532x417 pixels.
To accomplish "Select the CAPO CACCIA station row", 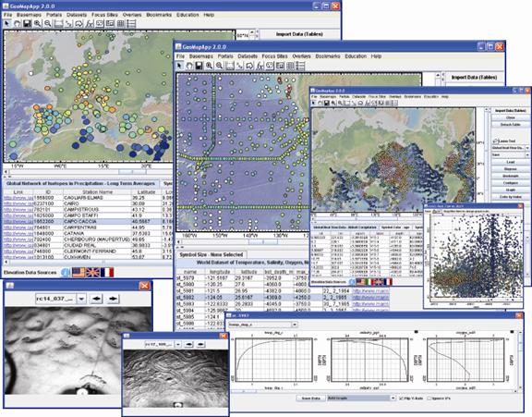I will (88, 221).
